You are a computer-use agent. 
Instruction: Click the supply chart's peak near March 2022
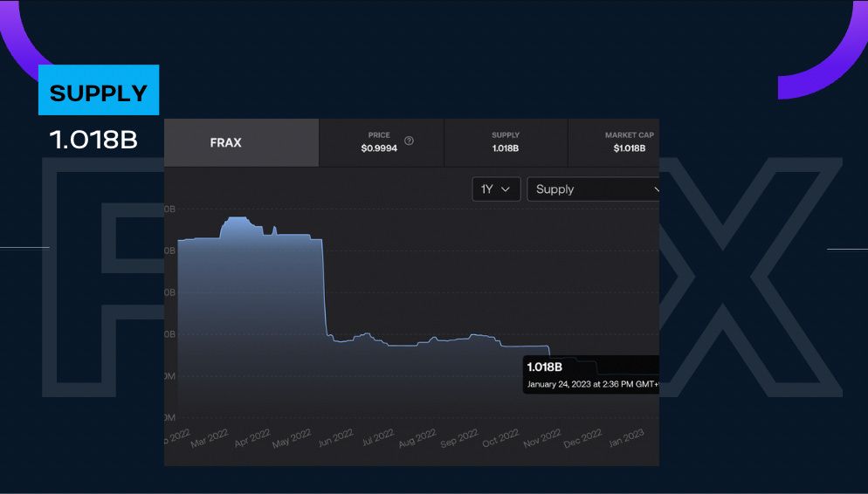236,218
